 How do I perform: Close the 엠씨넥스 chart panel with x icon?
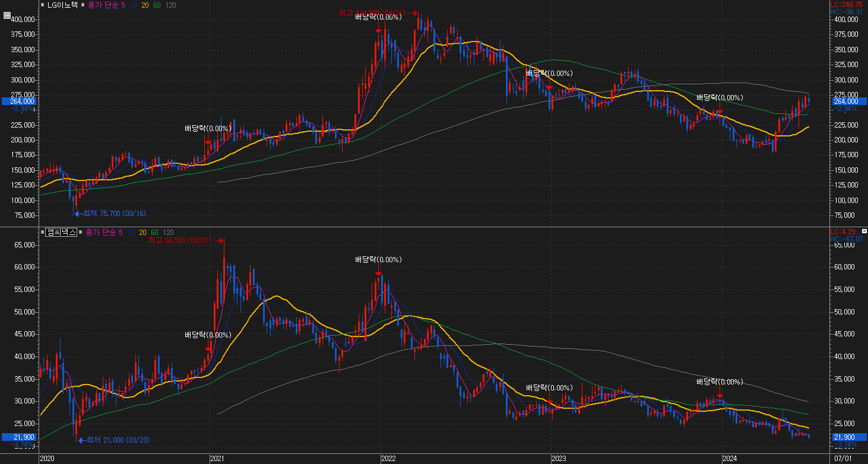tap(864, 231)
